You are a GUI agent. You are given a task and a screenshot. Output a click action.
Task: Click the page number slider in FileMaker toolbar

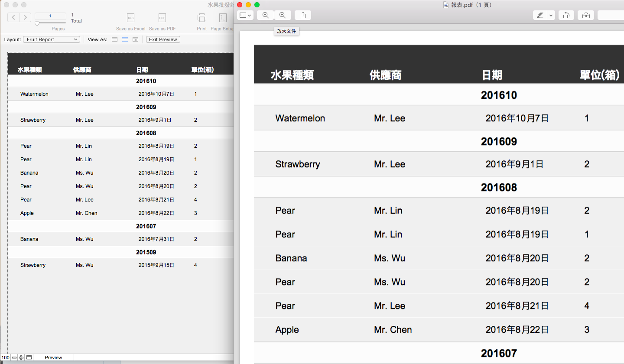click(x=50, y=23)
